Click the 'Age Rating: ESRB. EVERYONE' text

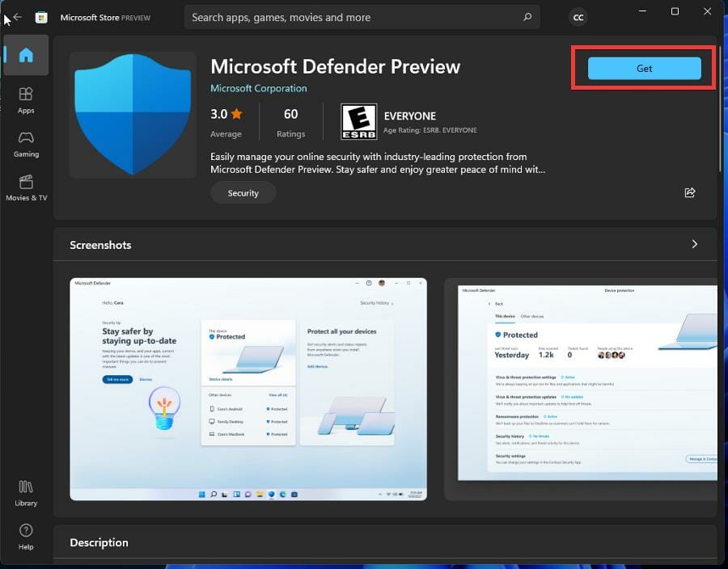(x=430, y=130)
